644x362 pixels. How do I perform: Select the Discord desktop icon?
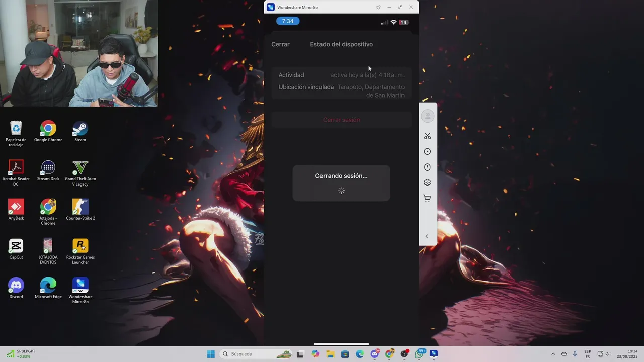coord(16,288)
